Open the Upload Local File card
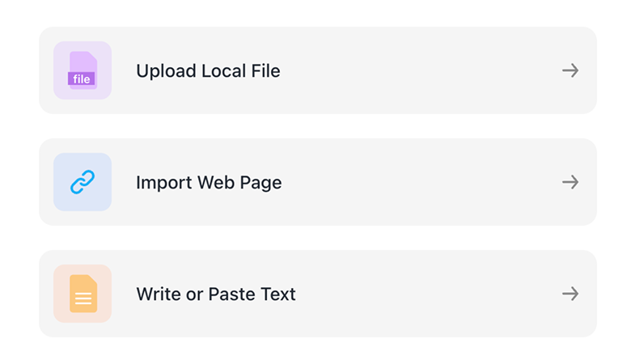The image size is (631, 364). point(318,70)
